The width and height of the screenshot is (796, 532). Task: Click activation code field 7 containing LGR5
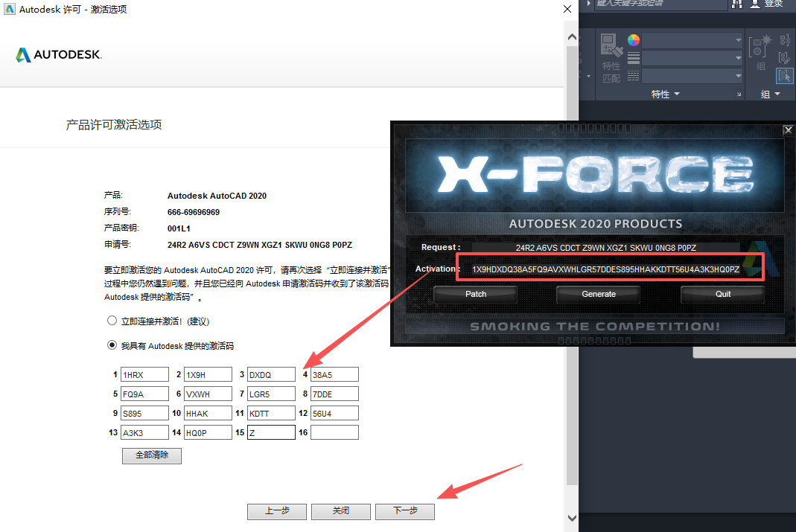pyautogui.click(x=271, y=394)
